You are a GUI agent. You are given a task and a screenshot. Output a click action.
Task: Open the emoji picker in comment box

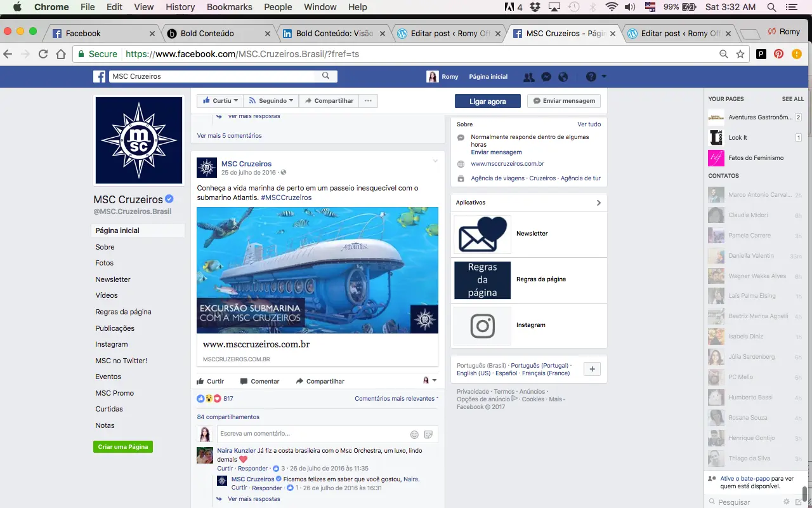point(414,434)
